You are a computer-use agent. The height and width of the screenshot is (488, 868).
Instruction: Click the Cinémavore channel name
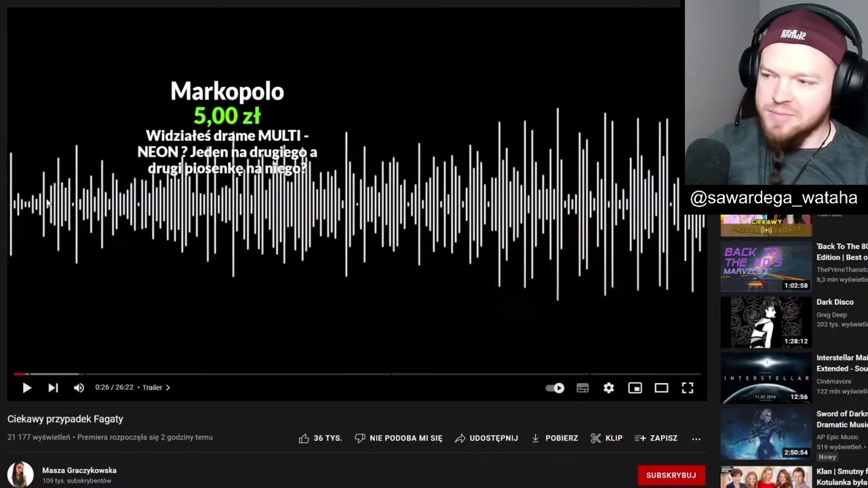tap(833, 381)
